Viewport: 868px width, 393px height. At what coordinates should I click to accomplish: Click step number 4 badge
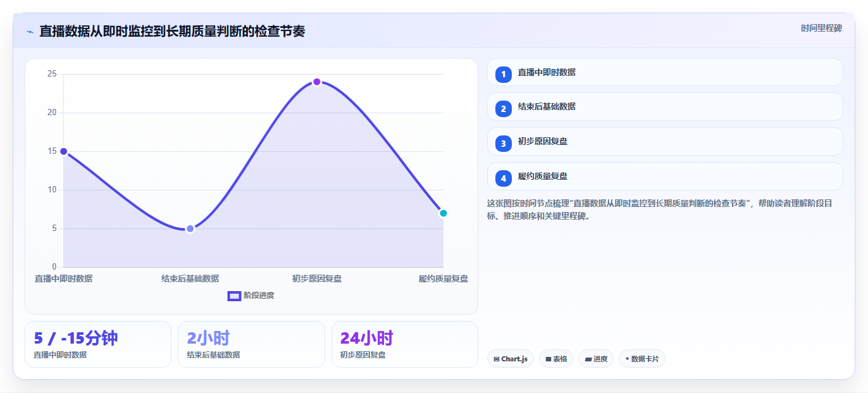pyautogui.click(x=504, y=178)
